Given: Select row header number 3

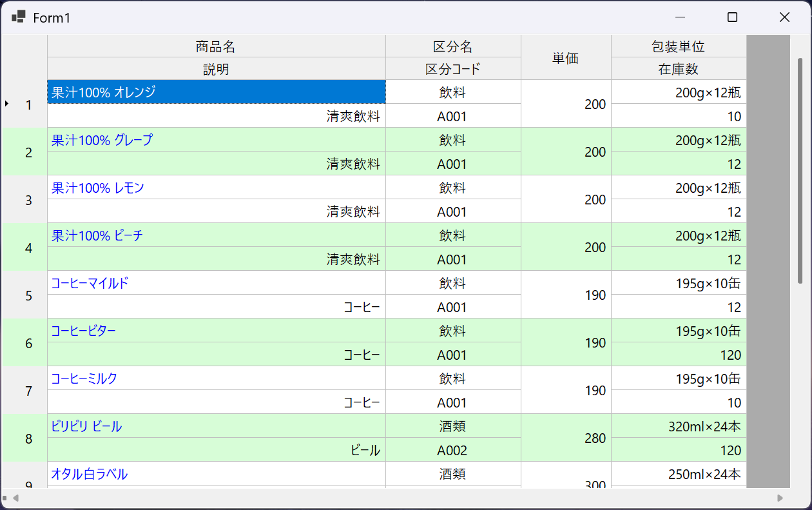Looking at the screenshot, I should tap(24, 199).
